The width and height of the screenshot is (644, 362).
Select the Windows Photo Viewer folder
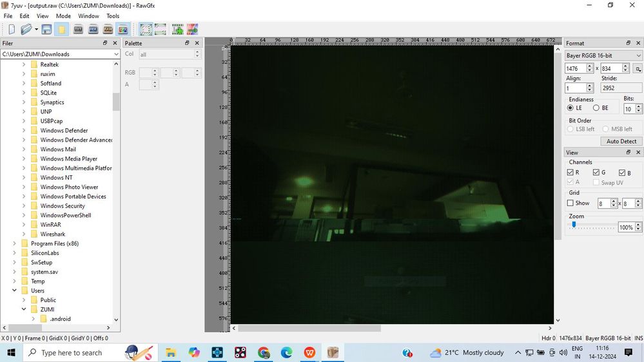click(x=69, y=187)
